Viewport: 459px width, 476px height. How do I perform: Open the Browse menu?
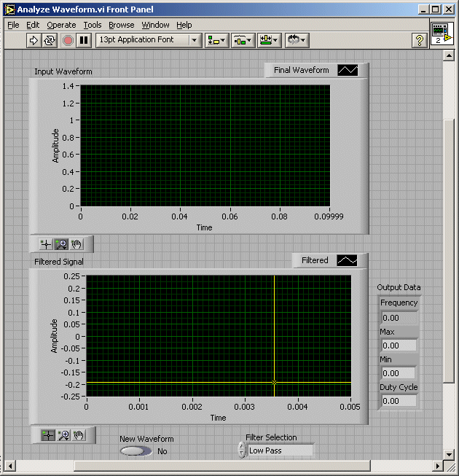tap(122, 25)
